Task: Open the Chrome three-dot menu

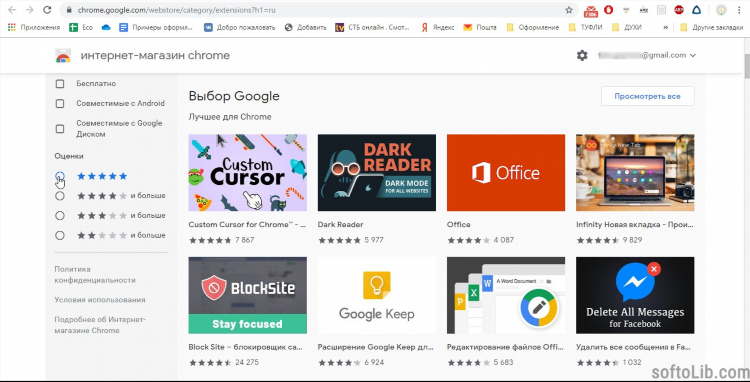Action: click(x=739, y=10)
